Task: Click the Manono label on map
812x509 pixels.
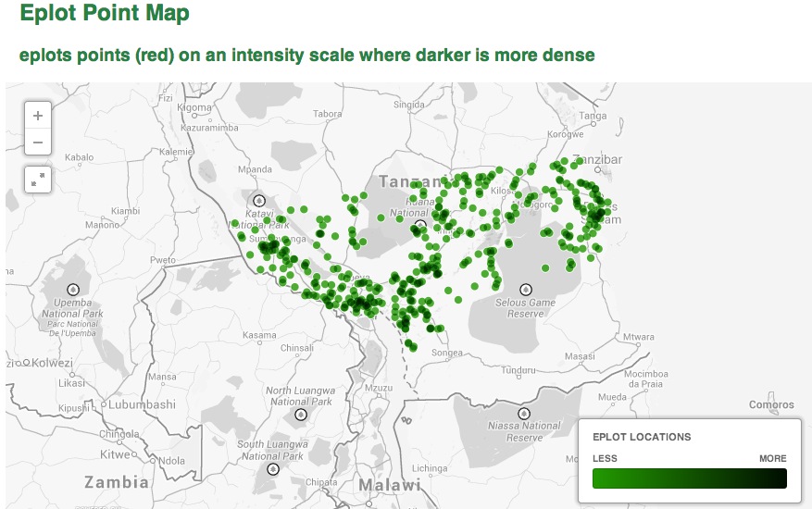Action: 102,225
